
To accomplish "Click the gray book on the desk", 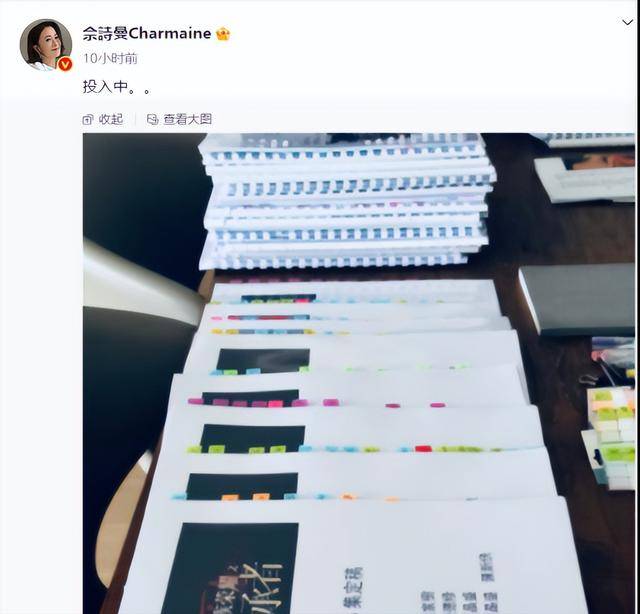I will tap(578, 299).
